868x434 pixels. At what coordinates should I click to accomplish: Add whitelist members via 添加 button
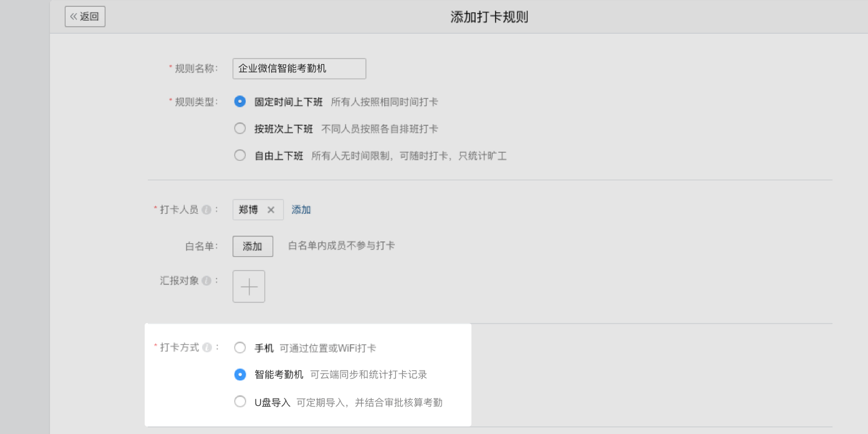[253, 246]
